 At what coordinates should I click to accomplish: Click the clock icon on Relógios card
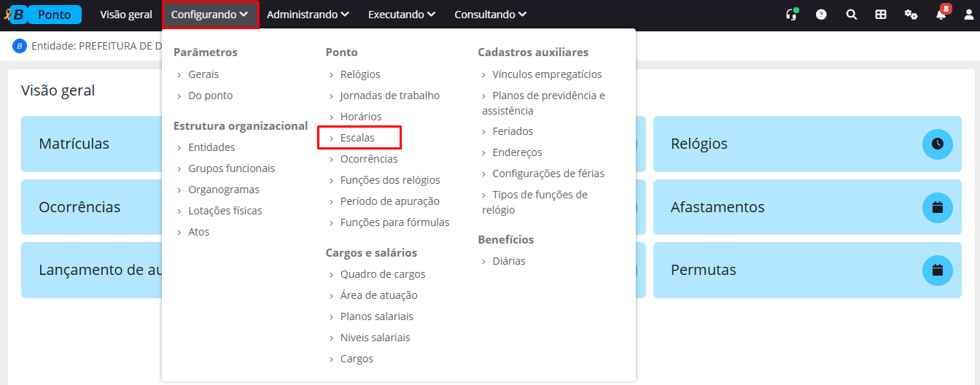(937, 144)
